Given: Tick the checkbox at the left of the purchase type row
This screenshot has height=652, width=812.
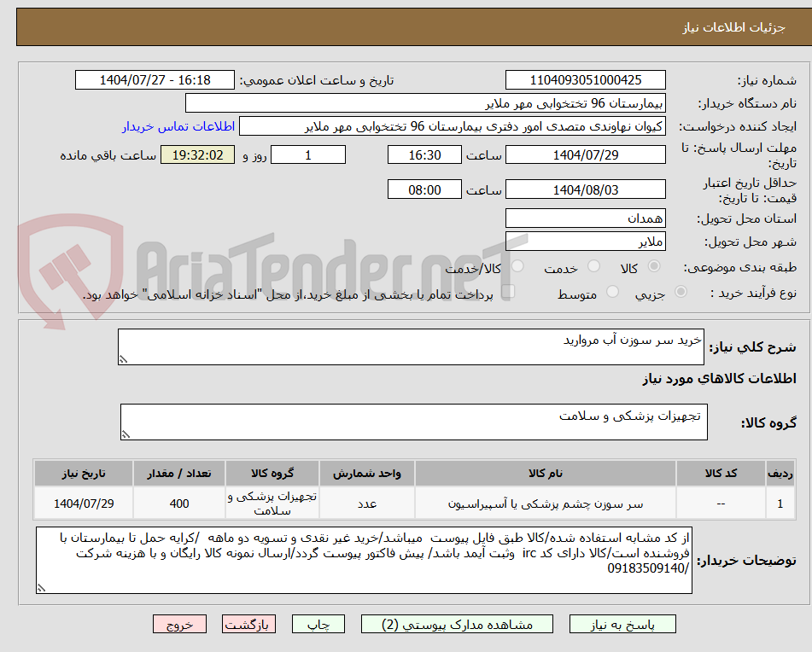Looking at the screenshot, I should 508,291.
